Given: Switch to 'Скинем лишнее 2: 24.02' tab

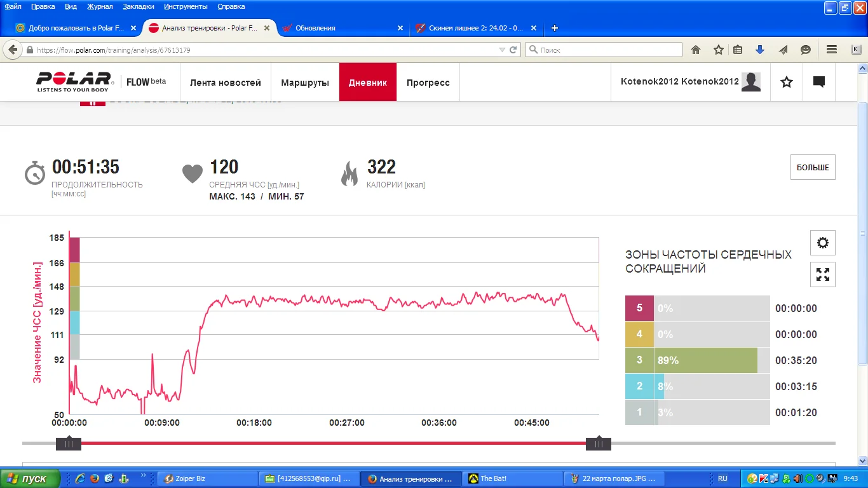Looking at the screenshot, I should coord(477,28).
